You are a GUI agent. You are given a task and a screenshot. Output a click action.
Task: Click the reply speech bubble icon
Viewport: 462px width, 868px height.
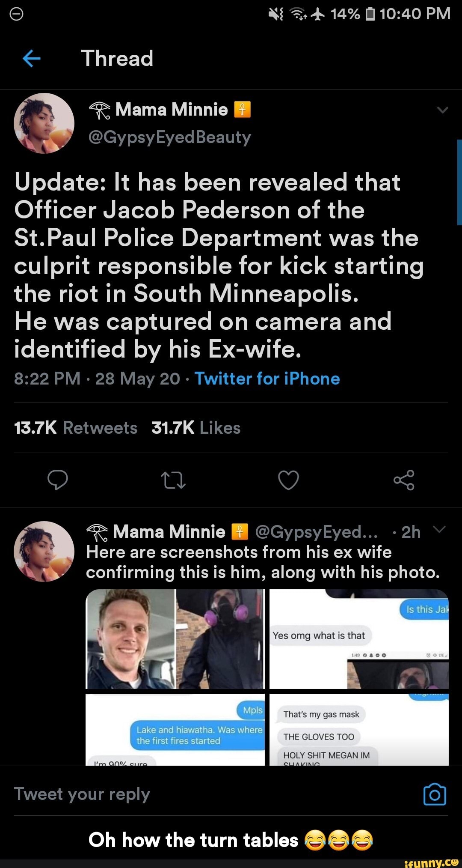tap(58, 480)
